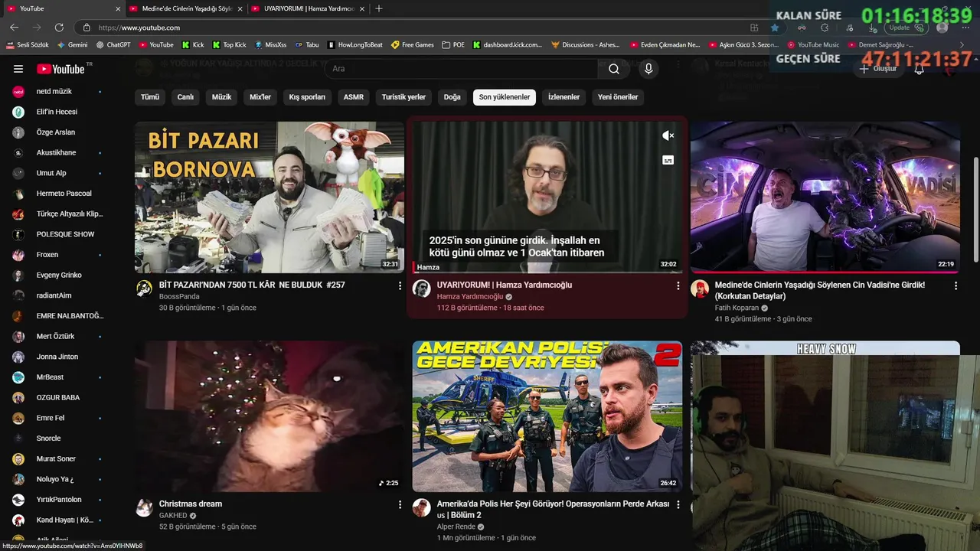Unmute the Hamza Yardımcıoğlu preview video
This screenshot has height=551, width=980.
pos(668,135)
